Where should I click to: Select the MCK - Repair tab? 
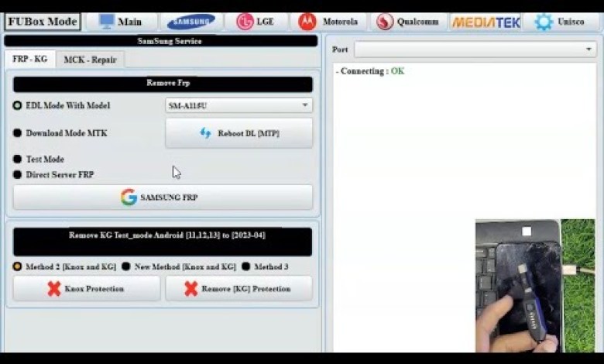point(90,60)
